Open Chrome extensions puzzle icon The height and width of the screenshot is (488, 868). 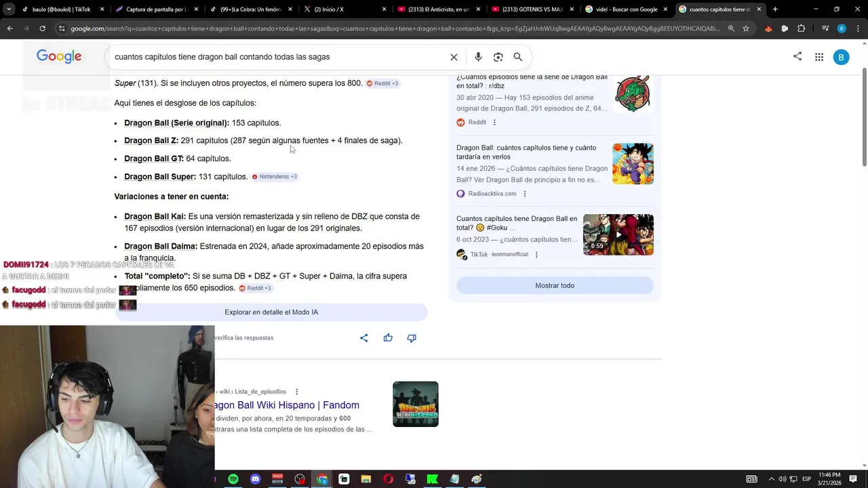[801, 28]
